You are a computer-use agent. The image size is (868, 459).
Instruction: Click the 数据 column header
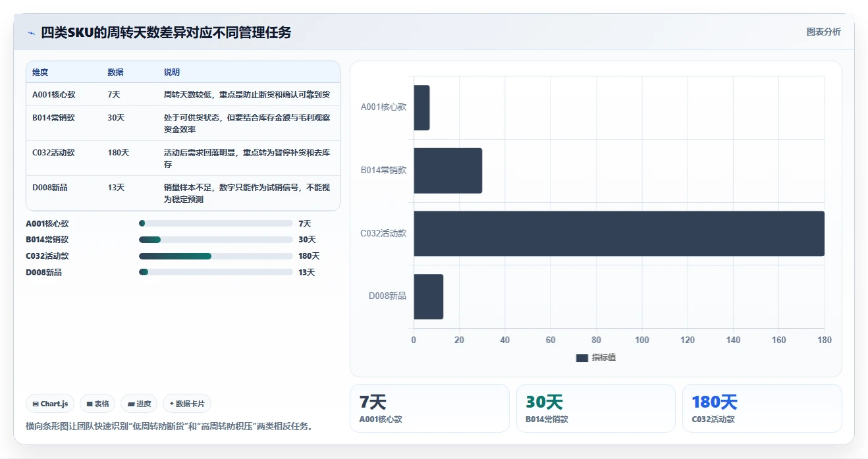tap(115, 72)
